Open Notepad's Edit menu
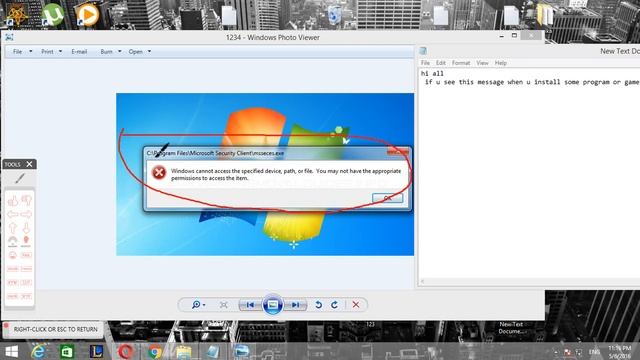The height and width of the screenshot is (360, 640). (x=441, y=63)
